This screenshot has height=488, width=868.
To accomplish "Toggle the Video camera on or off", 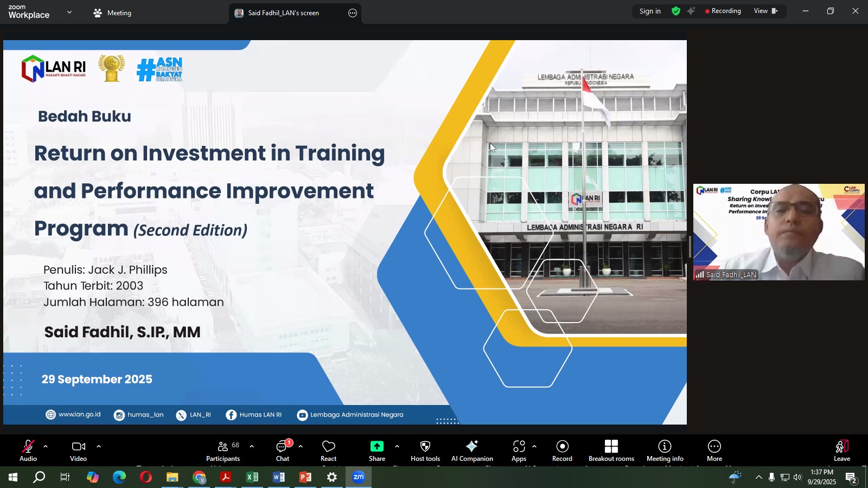I will 78,450.
